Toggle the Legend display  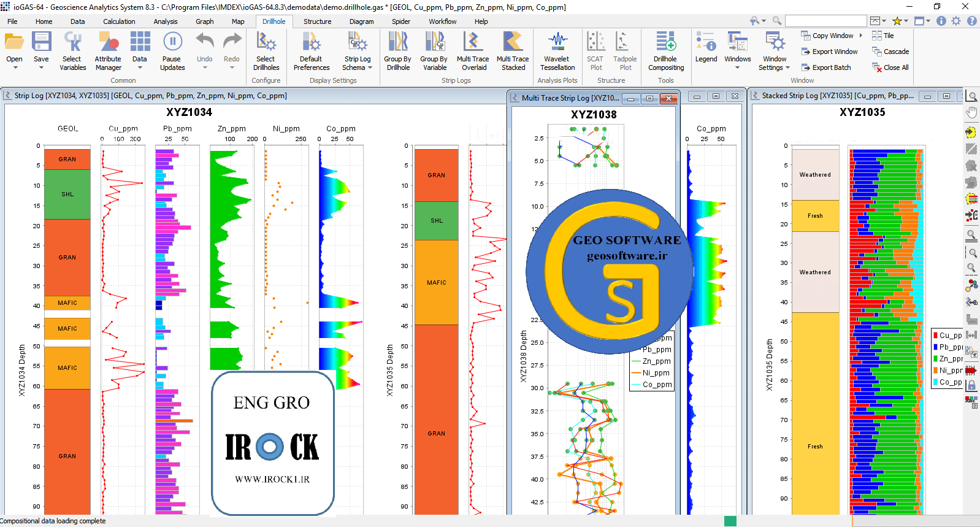[706, 48]
